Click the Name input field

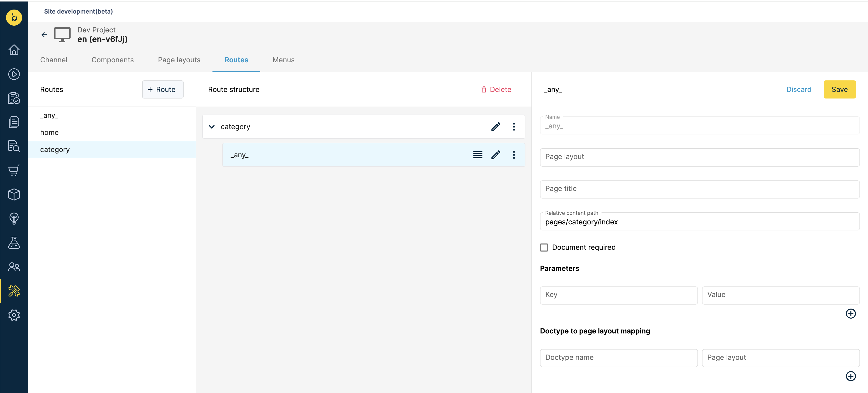click(699, 125)
